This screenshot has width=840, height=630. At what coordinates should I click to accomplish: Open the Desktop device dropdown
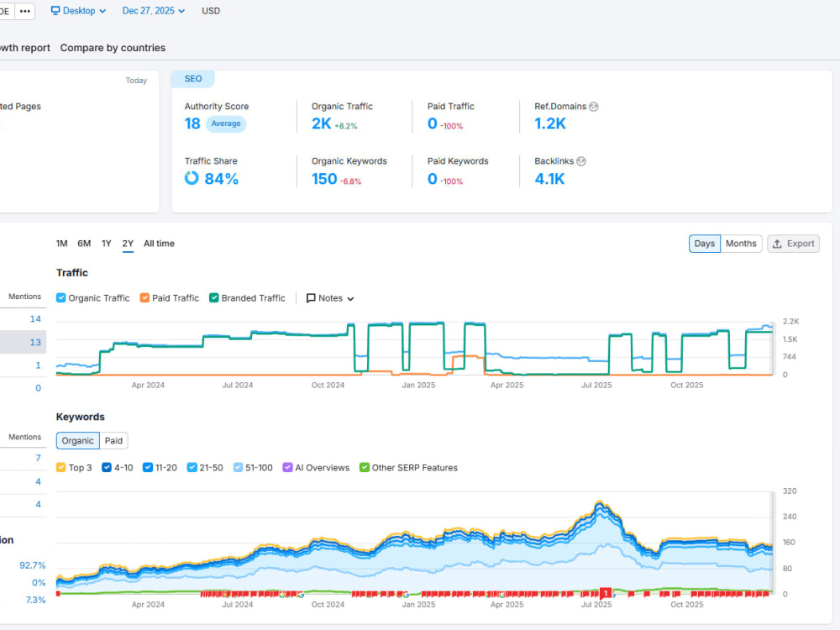pyautogui.click(x=78, y=11)
